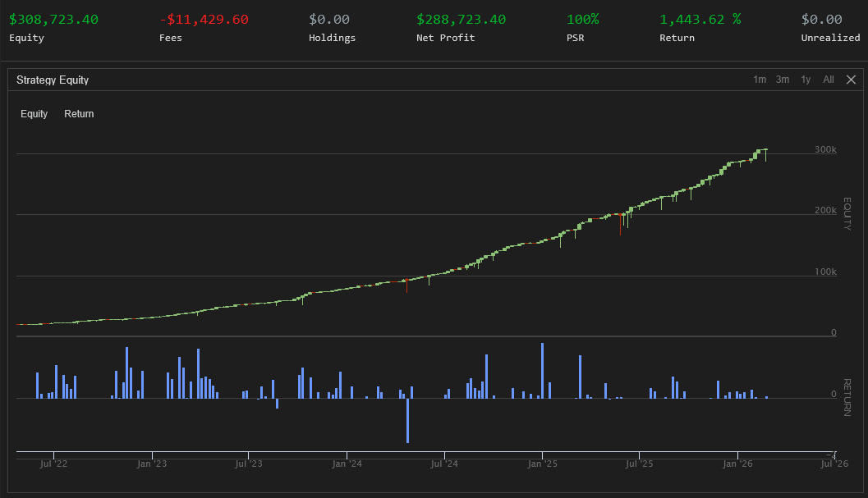Click the Holdings $0.00 statistic

(x=328, y=19)
